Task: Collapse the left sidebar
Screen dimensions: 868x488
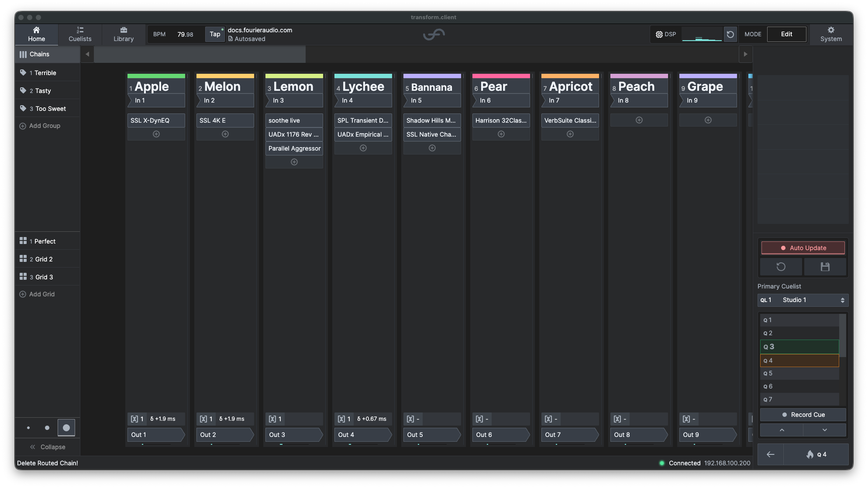Action: pyautogui.click(x=47, y=447)
